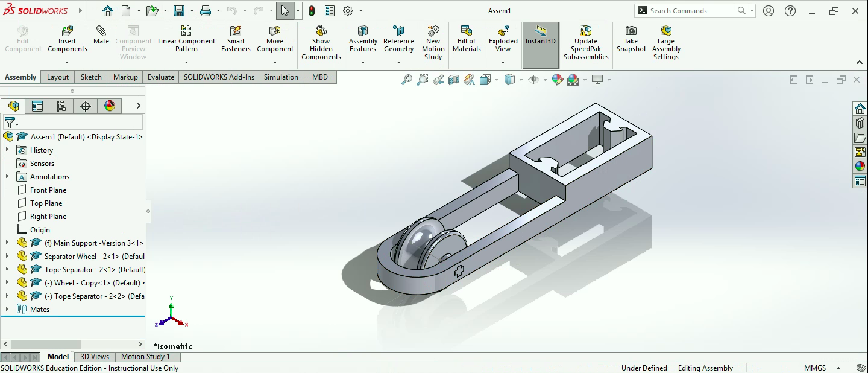Zoom to Fit in the viewport

tap(407, 80)
